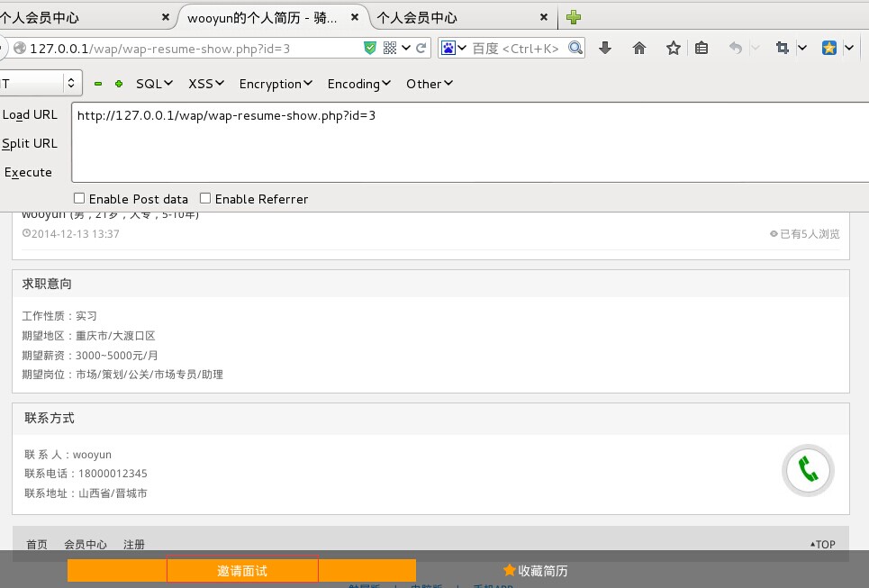
Task: Click the green shield security icon in address bar
Action: point(369,49)
